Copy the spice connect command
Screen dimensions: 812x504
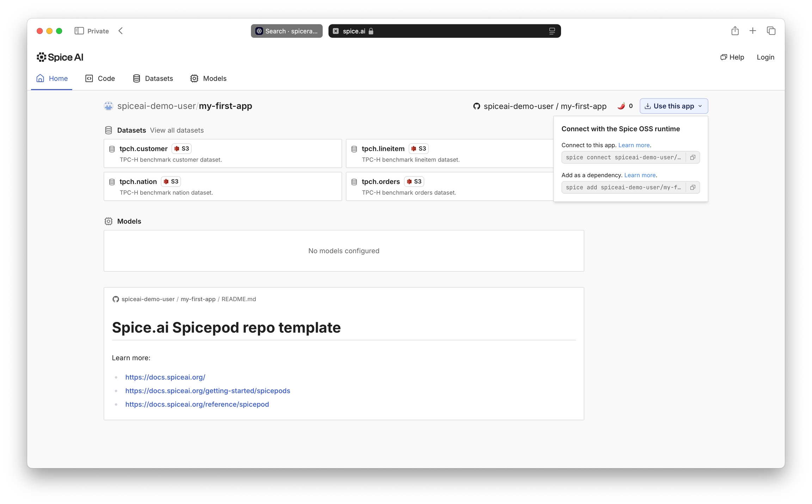click(x=693, y=157)
